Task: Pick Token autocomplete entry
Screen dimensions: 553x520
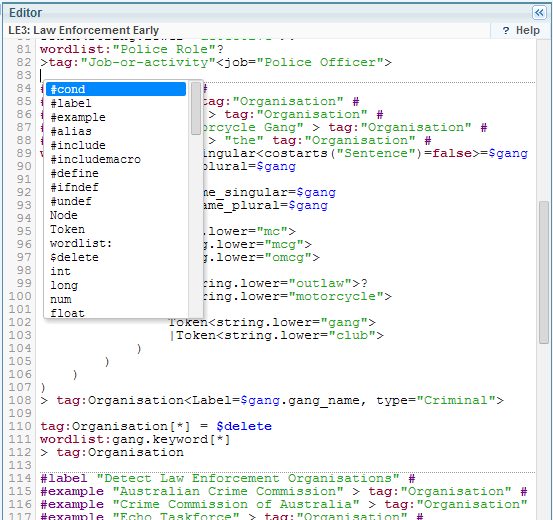Action: 116,229
